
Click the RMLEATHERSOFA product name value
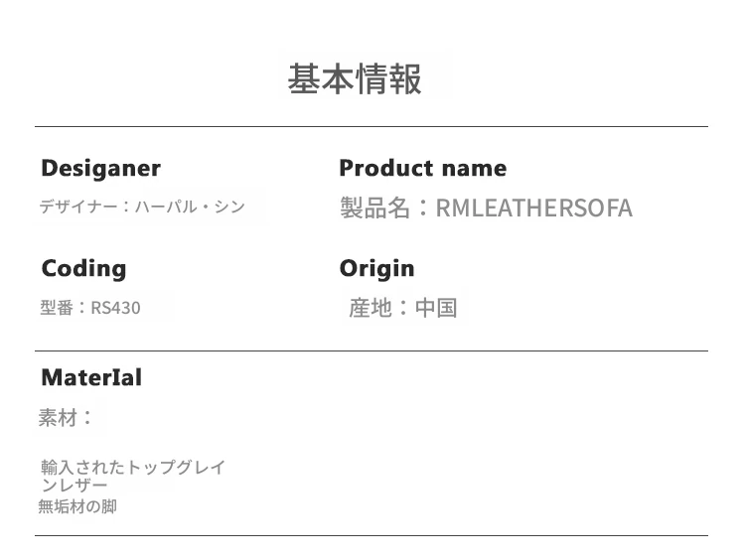pos(533,208)
